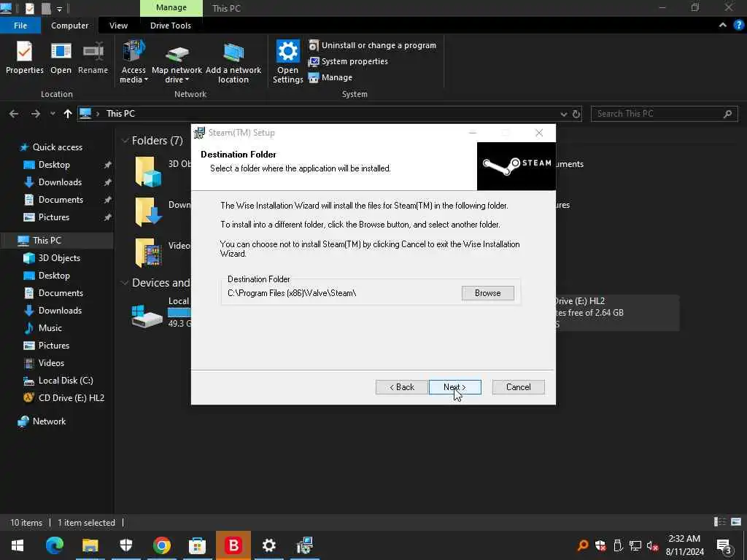
Task: Open Videos in navigation pane
Action: (51, 363)
